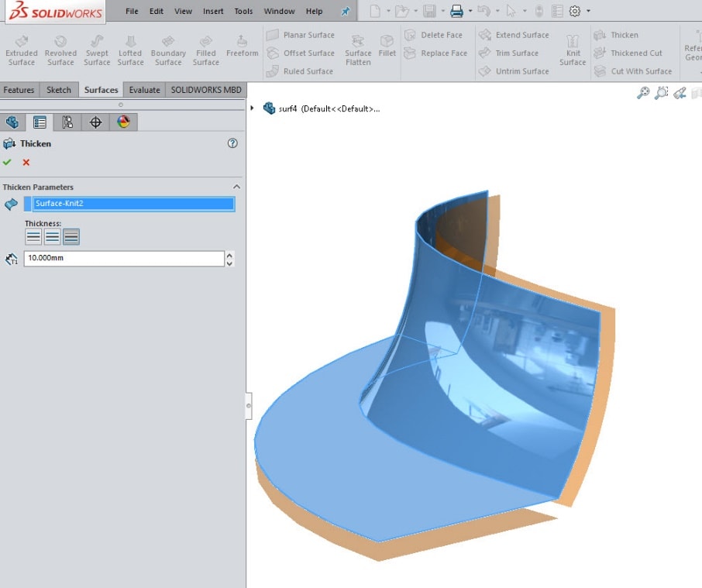This screenshot has width=702, height=588.
Task: Open the PropertyManager tab
Action: point(40,122)
